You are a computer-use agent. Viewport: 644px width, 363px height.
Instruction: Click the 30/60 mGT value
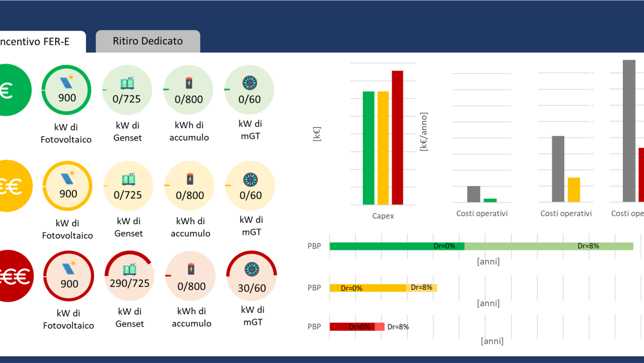(252, 288)
